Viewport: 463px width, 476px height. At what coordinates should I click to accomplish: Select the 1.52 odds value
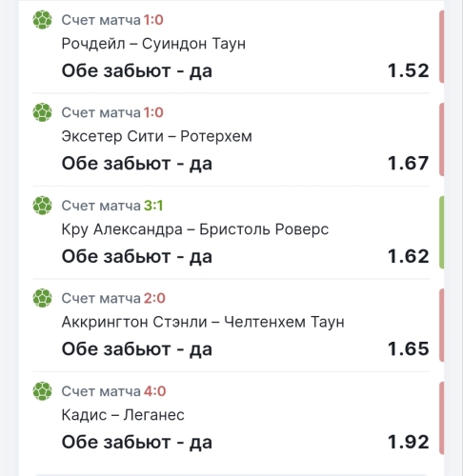409,70
